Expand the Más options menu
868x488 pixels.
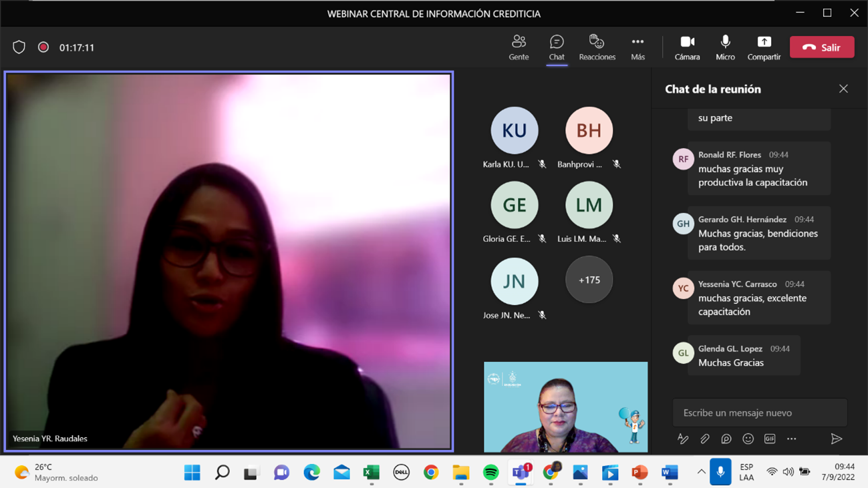pyautogui.click(x=637, y=47)
